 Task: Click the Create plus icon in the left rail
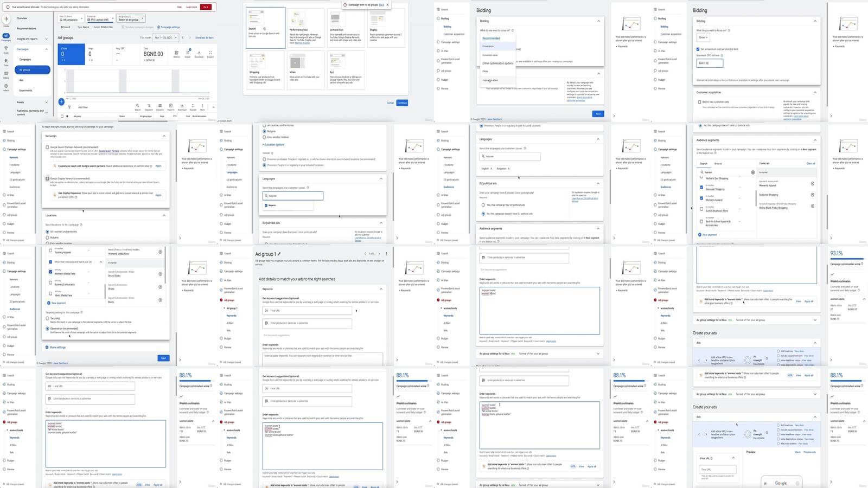6,19
